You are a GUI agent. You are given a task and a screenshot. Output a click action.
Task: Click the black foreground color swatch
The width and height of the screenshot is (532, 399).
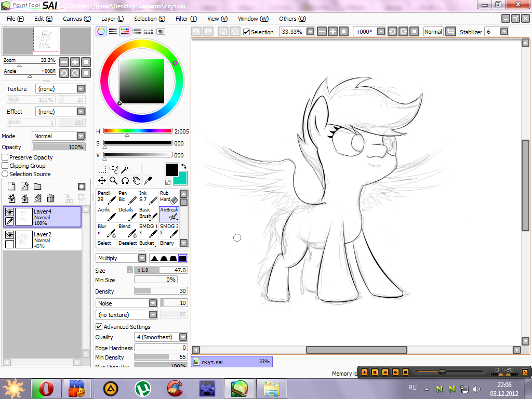171,170
